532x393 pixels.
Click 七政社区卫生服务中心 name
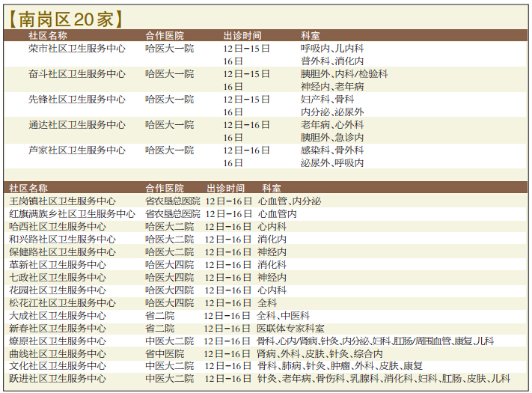pos(58,278)
